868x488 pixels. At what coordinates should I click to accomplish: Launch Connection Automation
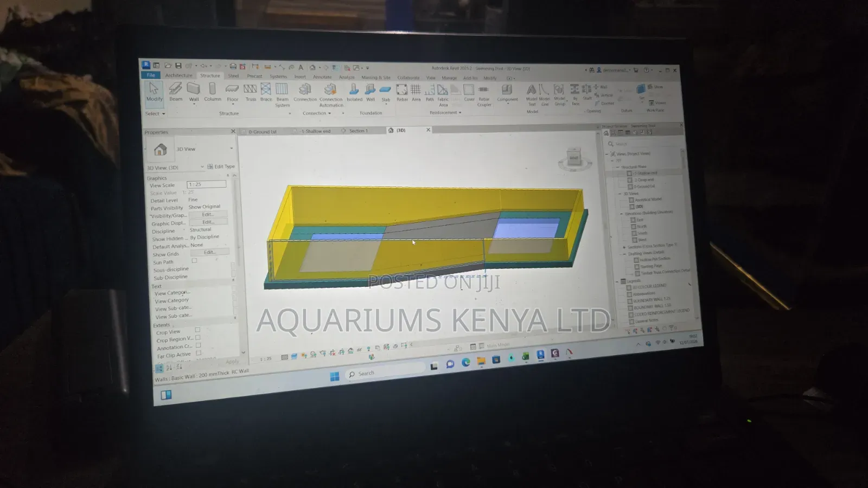pos(331,94)
